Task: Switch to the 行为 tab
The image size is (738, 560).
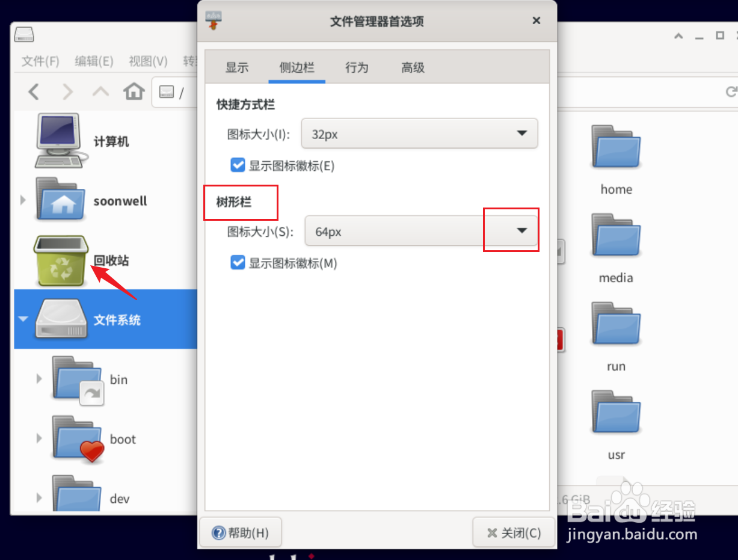Action: (x=357, y=67)
